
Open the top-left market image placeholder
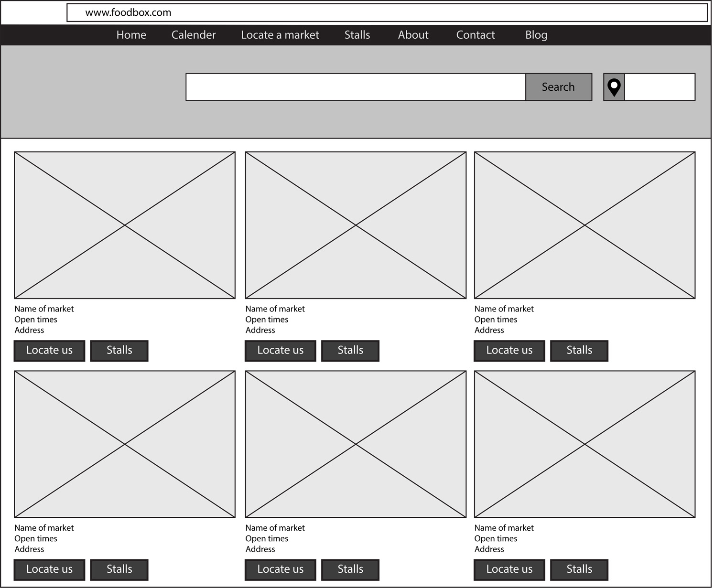(125, 225)
